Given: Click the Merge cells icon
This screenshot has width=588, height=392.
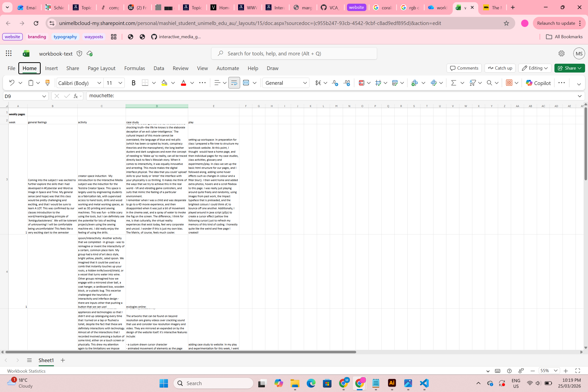Looking at the screenshot, I should (x=246, y=83).
